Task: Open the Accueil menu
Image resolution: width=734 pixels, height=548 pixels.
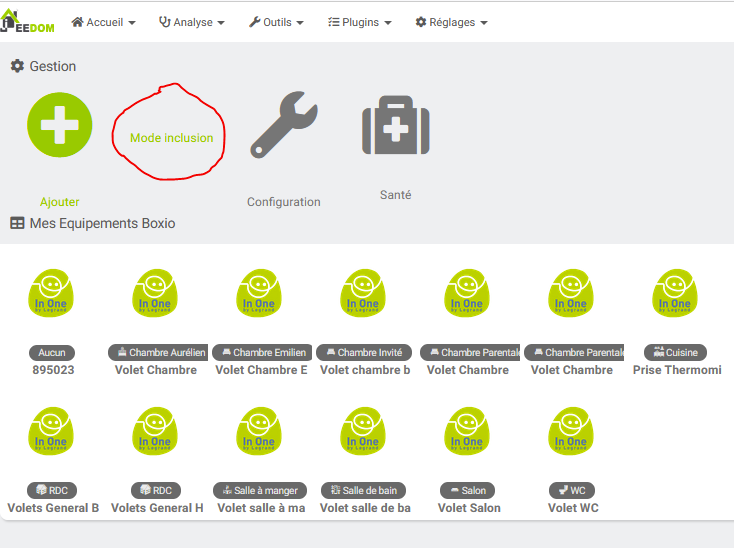Action: click(x=103, y=22)
